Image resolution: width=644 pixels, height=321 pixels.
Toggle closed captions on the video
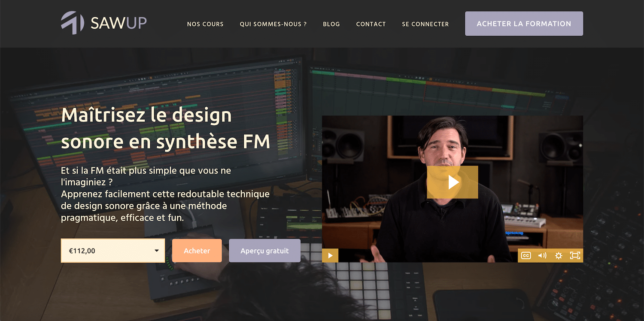[x=526, y=255]
